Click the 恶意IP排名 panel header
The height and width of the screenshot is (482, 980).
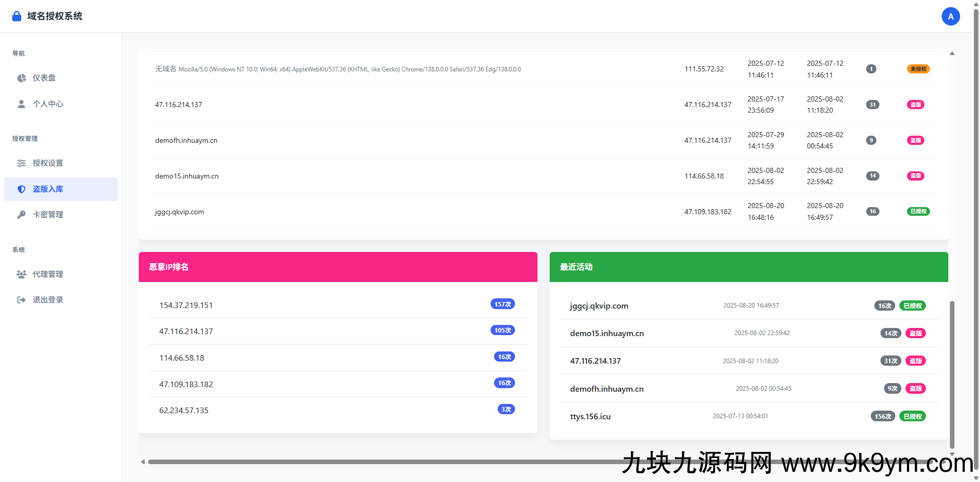168,267
